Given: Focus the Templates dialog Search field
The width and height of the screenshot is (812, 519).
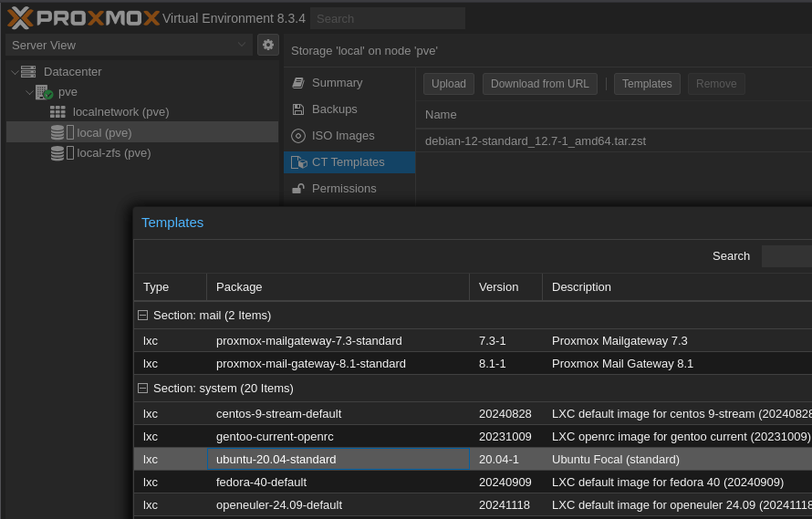Looking at the screenshot, I should pyautogui.click(x=786, y=256).
